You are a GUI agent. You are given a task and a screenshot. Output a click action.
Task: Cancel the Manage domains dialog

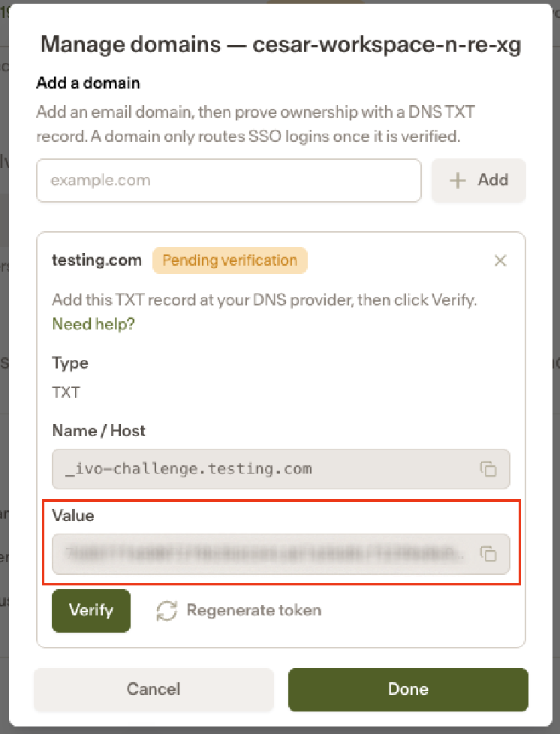pyautogui.click(x=154, y=689)
